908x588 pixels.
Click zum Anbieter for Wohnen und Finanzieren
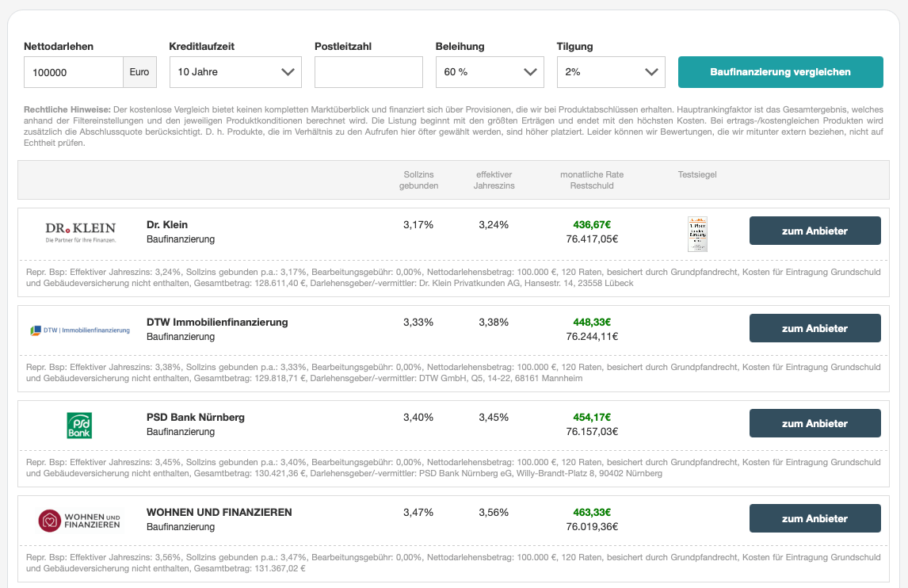815,518
